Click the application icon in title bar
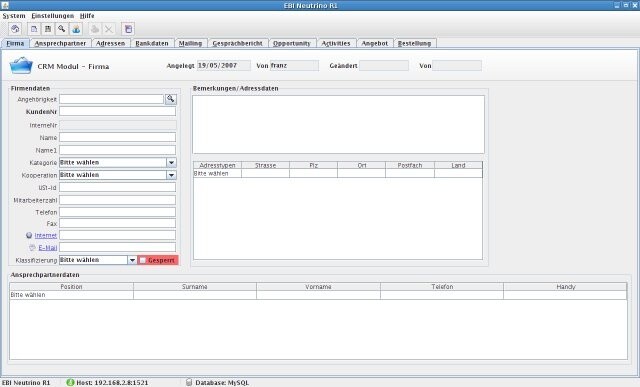640x387 pixels. 4,5
